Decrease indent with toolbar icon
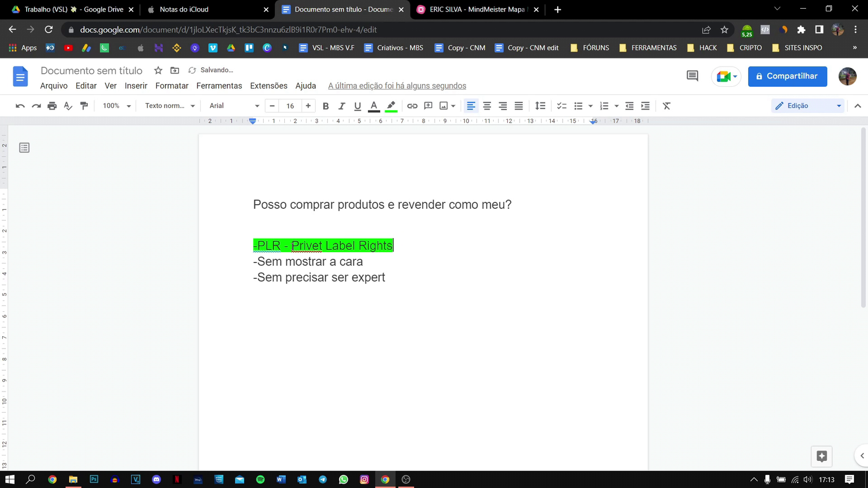This screenshot has height=488, width=868. [x=629, y=106]
